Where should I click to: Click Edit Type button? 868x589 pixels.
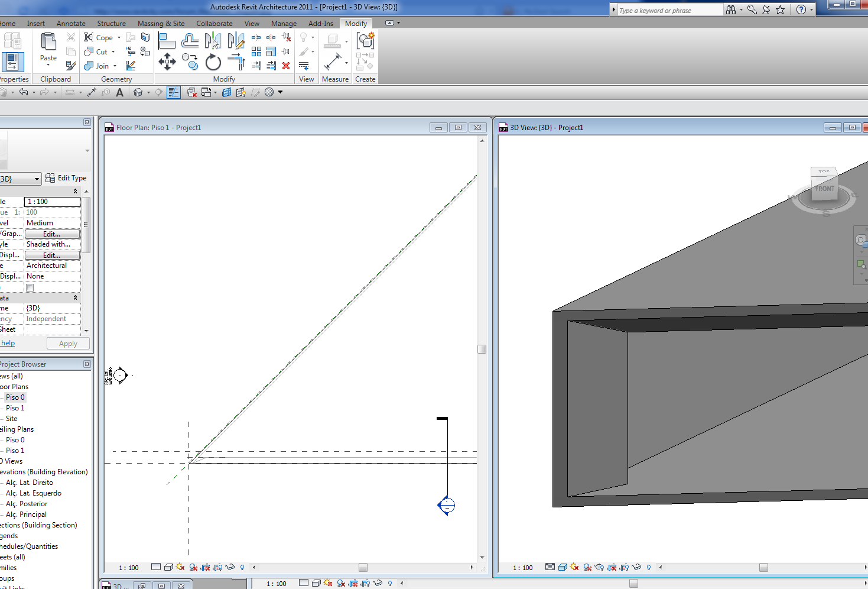[x=66, y=178]
